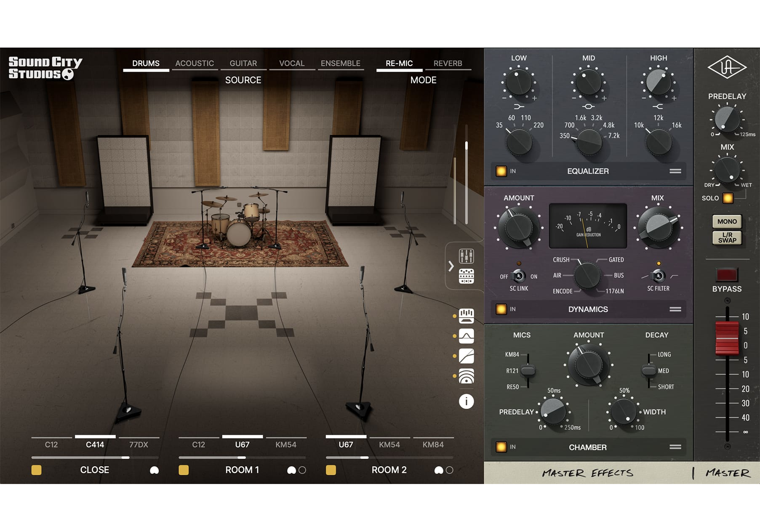
Task: Click the gain reduction meter display
Action: click(588, 226)
